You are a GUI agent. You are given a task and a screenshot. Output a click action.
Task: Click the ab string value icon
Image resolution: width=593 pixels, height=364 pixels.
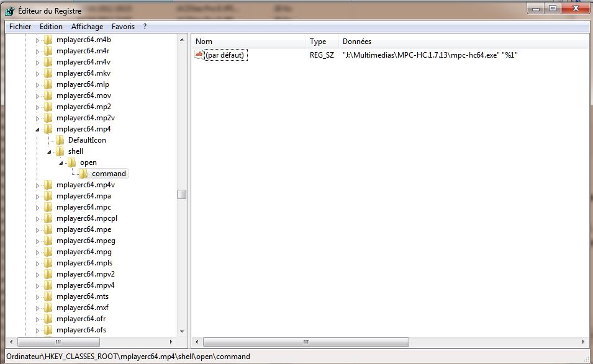tap(199, 55)
